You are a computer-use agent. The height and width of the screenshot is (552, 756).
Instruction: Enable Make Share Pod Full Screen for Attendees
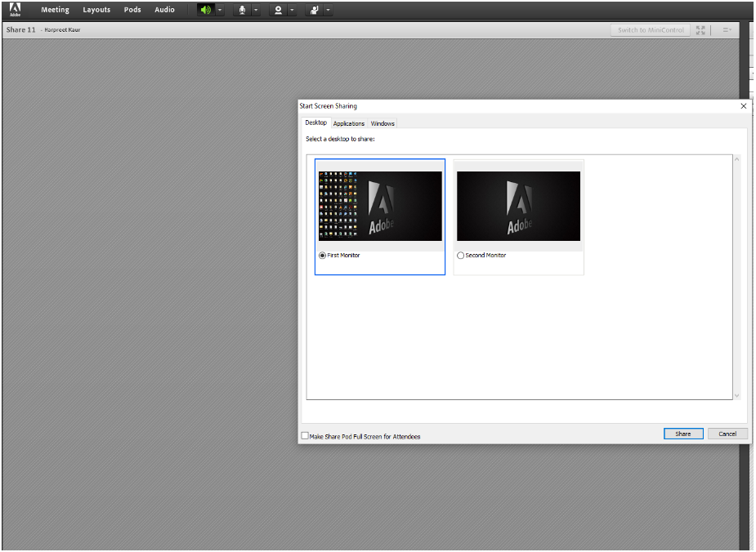305,436
